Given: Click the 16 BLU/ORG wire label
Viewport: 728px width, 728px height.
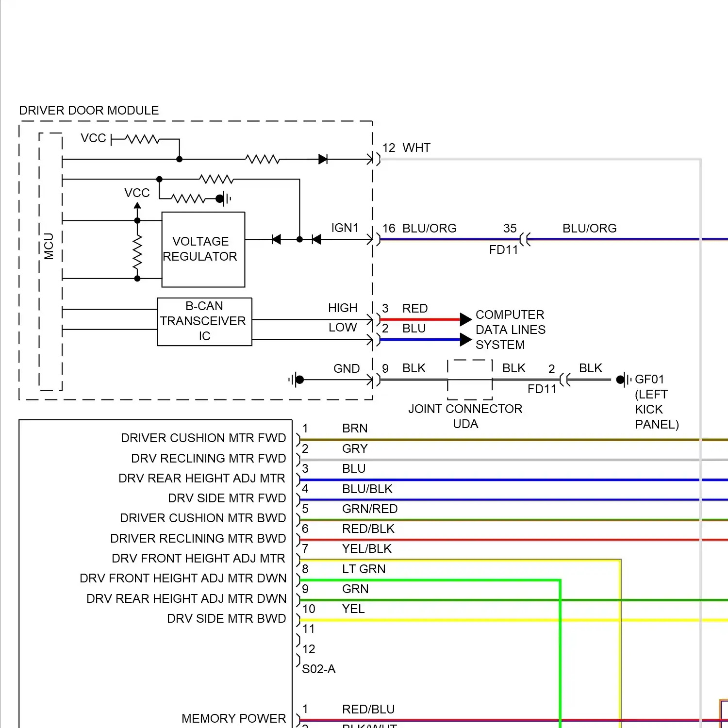Looking at the screenshot, I should (419, 228).
